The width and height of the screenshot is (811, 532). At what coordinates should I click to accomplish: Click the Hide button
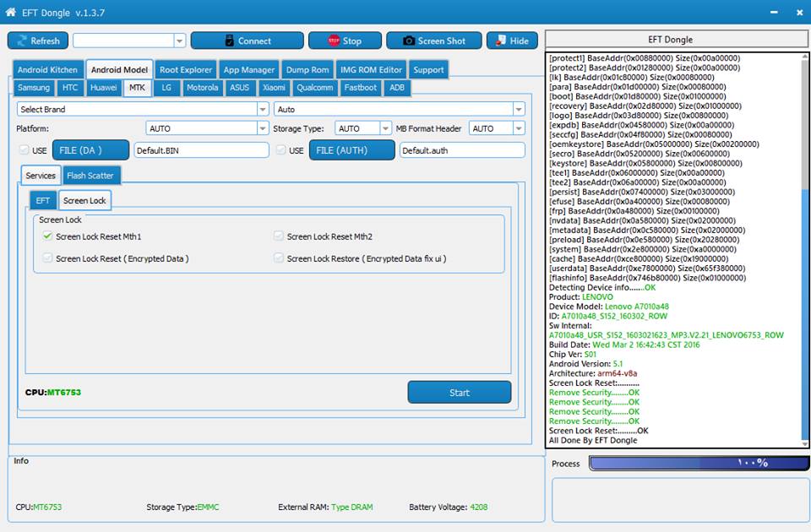[512, 41]
